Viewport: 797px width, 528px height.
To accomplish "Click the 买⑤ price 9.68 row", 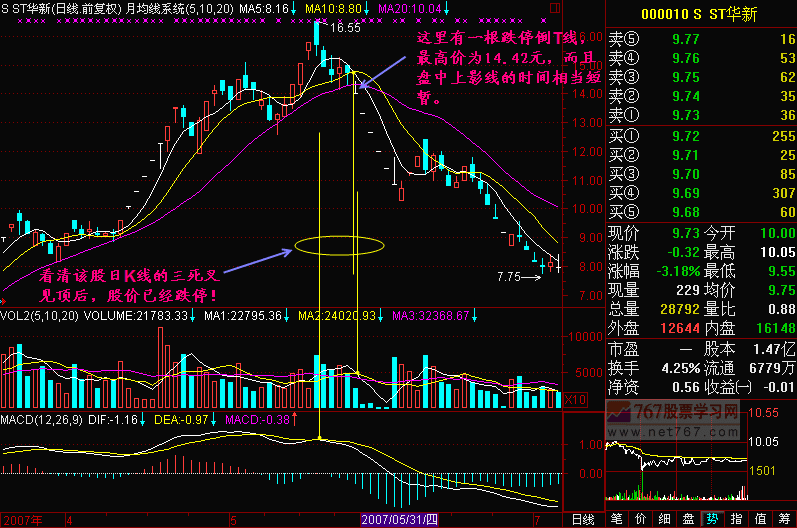I will pos(700,212).
